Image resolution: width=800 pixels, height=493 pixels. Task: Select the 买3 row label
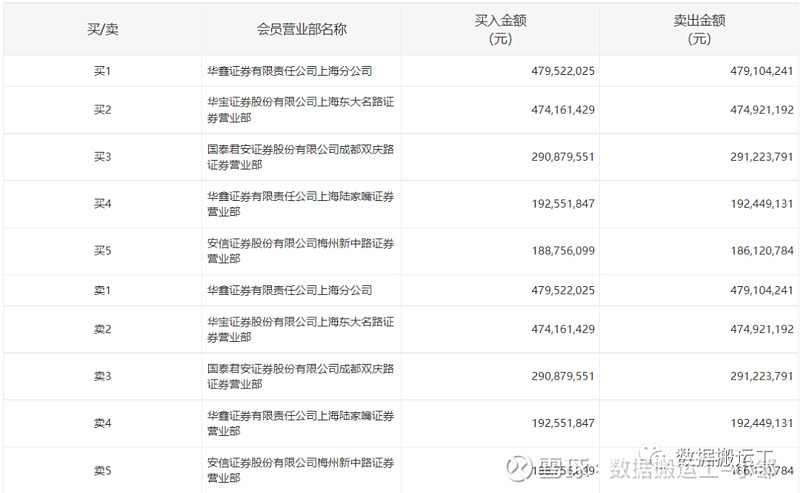pyautogui.click(x=103, y=157)
